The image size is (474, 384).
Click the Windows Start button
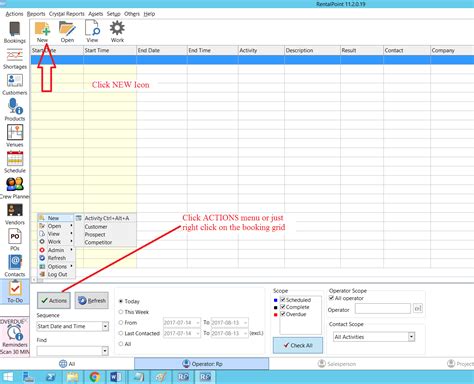[7, 377]
